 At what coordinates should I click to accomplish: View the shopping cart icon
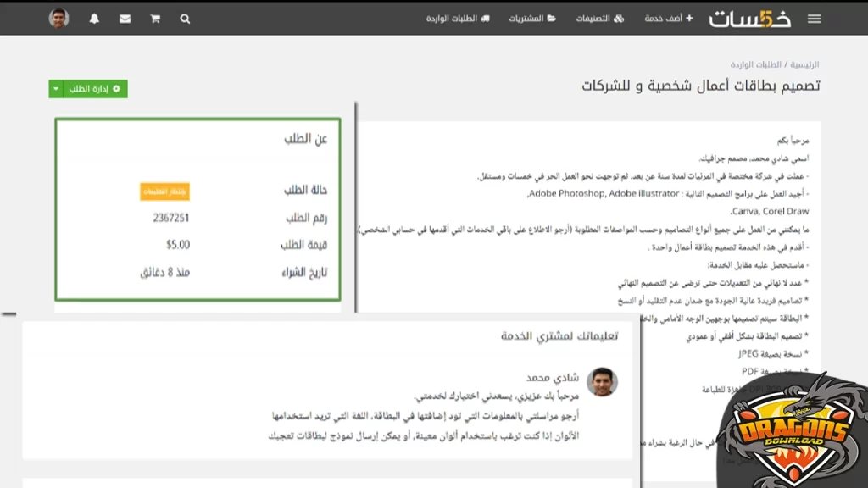[x=155, y=18]
